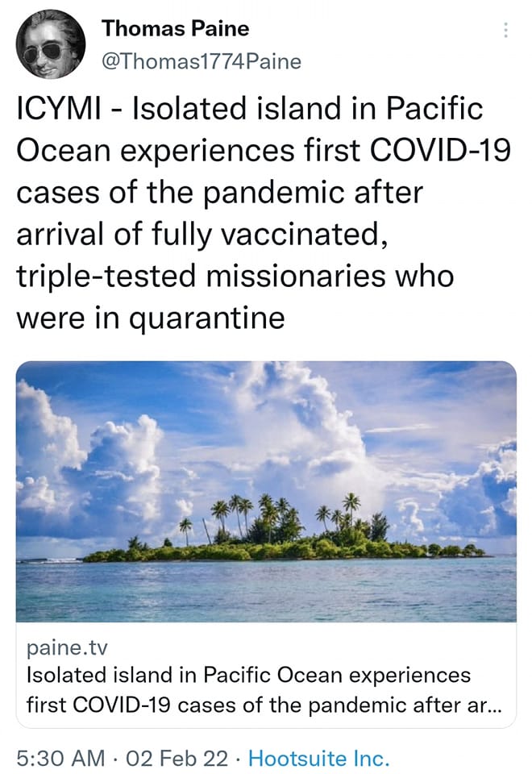The height and width of the screenshot is (774, 532).
Task: Click the tweet body text
Action: 258,214
